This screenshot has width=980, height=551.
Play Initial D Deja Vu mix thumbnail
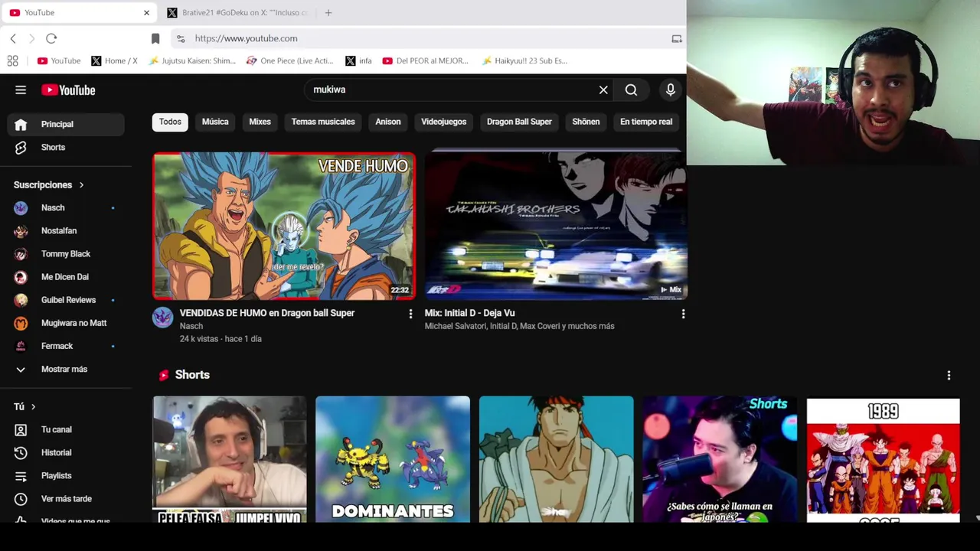point(556,226)
